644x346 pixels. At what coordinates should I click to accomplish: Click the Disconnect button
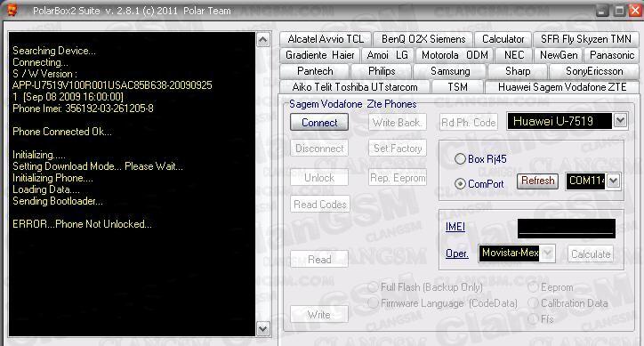click(319, 149)
